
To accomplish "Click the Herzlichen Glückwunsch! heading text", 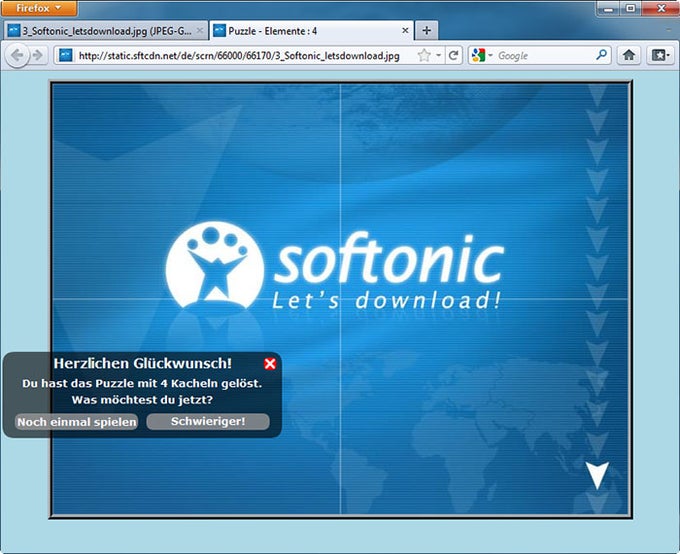I will (143, 363).
